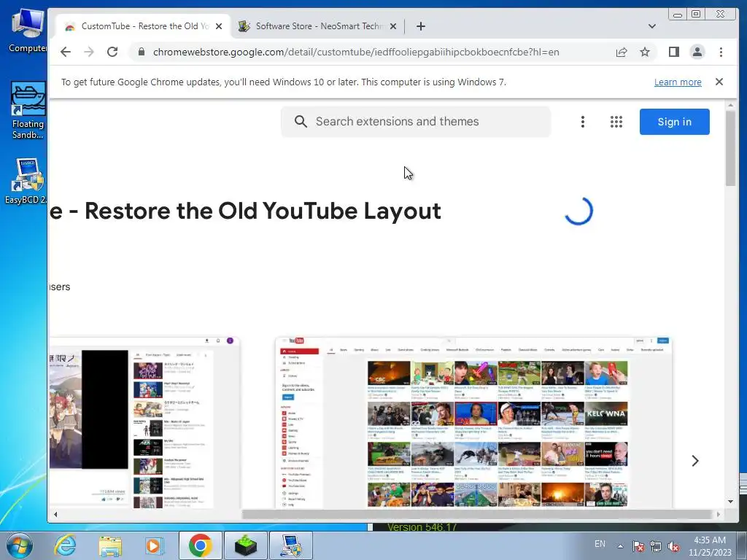This screenshot has width=747, height=560.
Task: Click the EN language indicator
Action: [600, 544]
